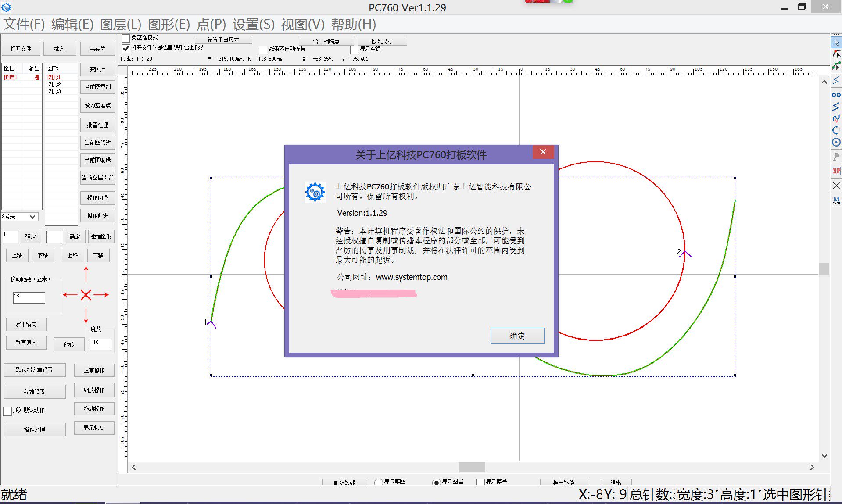Click the 移动距离 input field showing 18
The image size is (842, 504).
click(29, 298)
